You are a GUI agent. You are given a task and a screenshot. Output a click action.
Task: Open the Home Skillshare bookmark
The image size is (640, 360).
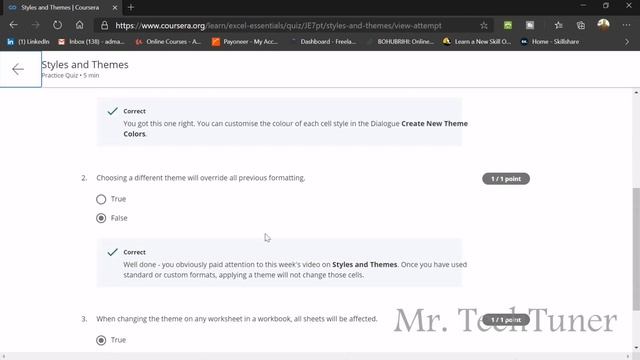550,42
